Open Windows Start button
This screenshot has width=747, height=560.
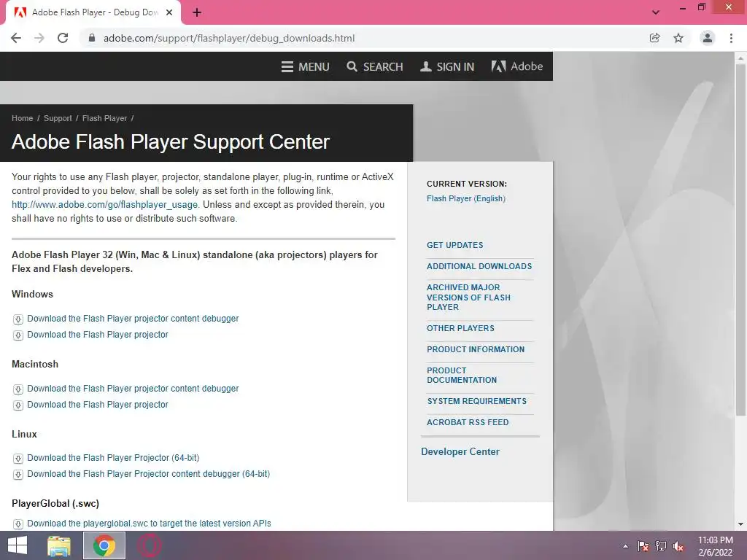pos(18,545)
